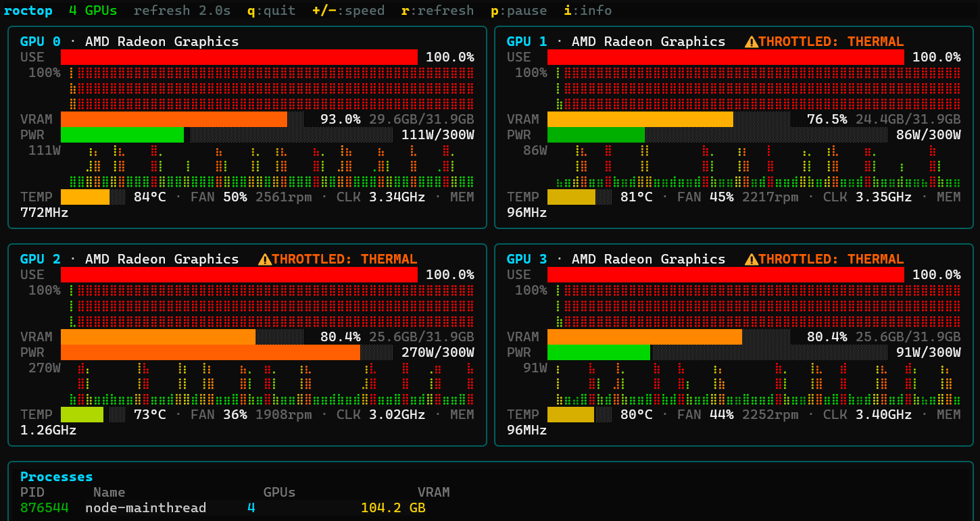Click GPU 2 memory clock 1.26GHz
The height and width of the screenshot is (521, 980).
48,430
